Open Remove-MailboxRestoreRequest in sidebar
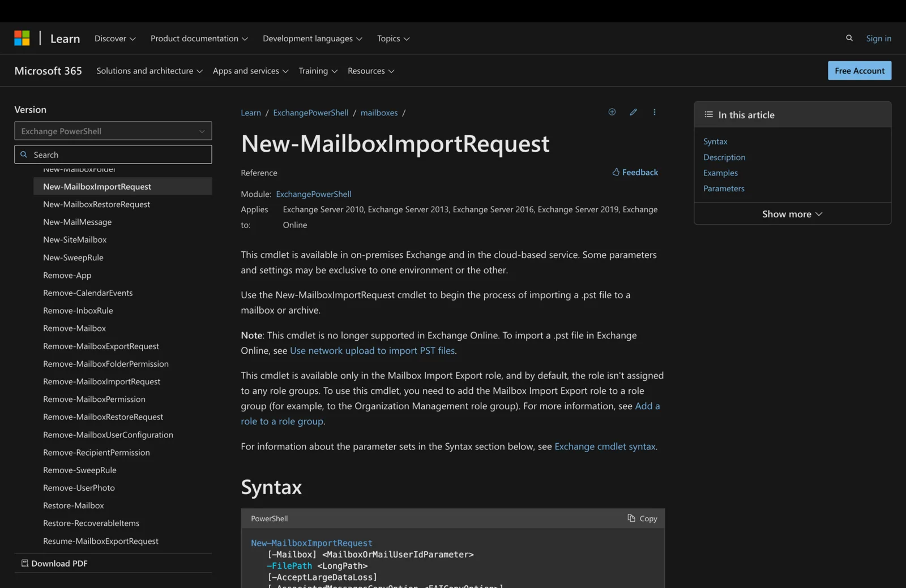The image size is (906, 588). pyautogui.click(x=103, y=417)
